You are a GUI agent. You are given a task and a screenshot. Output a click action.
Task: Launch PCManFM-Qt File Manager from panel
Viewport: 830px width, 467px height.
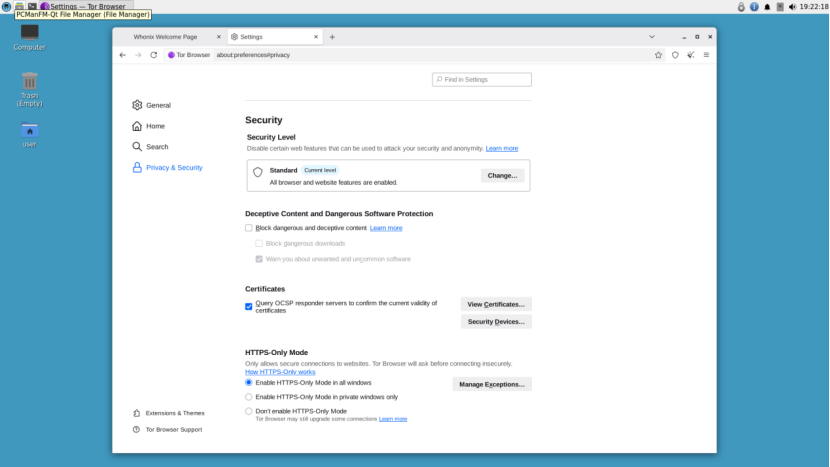point(19,6)
